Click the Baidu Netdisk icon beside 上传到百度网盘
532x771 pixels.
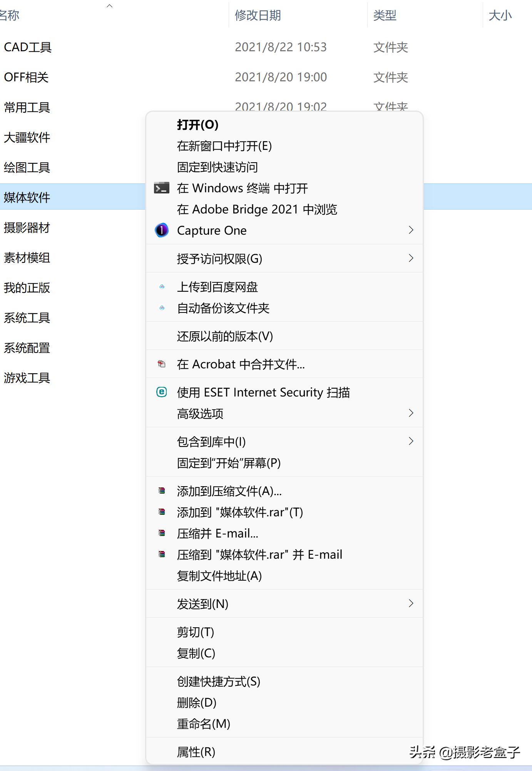click(x=161, y=286)
